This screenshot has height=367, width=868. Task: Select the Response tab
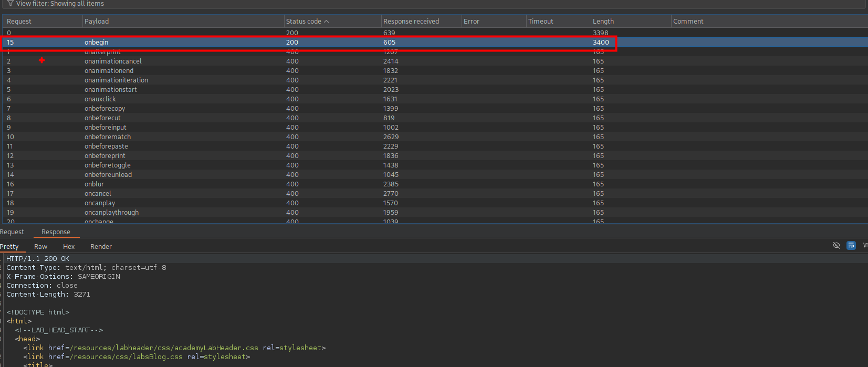56,232
